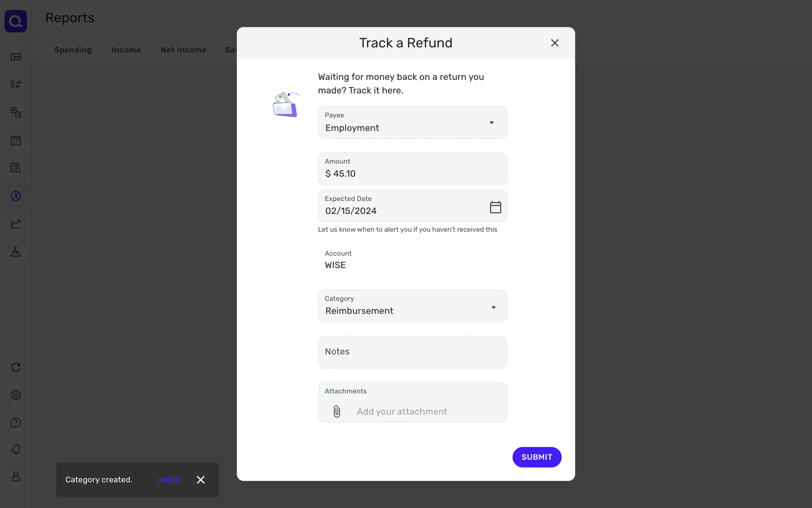Open the calendar sidebar icon

click(16, 140)
